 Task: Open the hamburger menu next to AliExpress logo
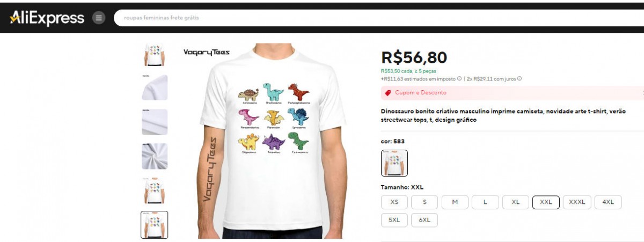pos(99,18)
